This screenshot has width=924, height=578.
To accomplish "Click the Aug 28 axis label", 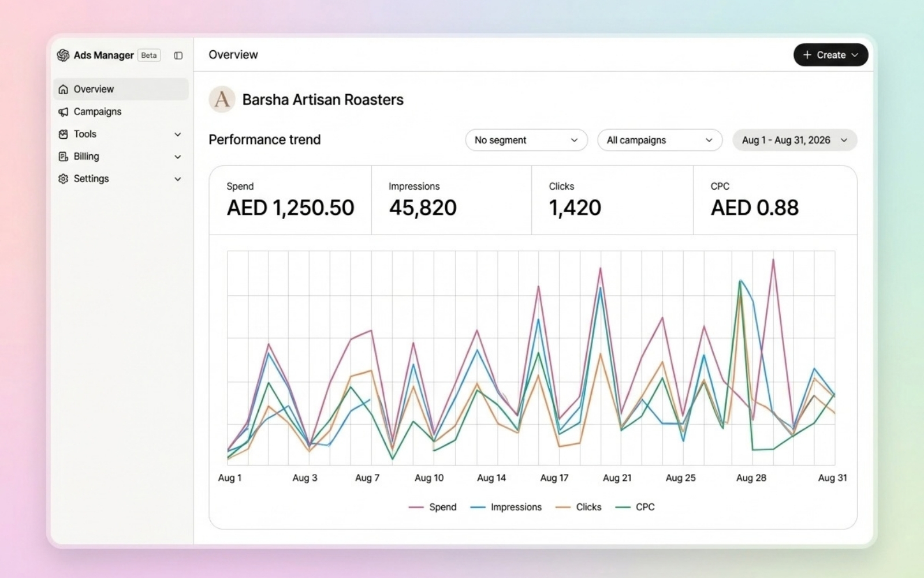I will pos(751,478).
